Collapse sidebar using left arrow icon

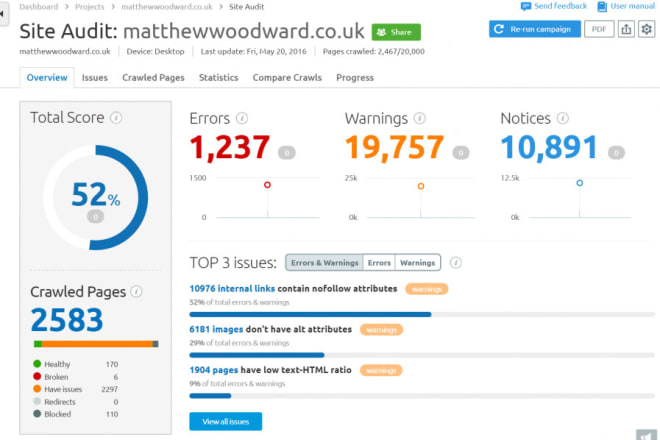[x=3, y=14]
